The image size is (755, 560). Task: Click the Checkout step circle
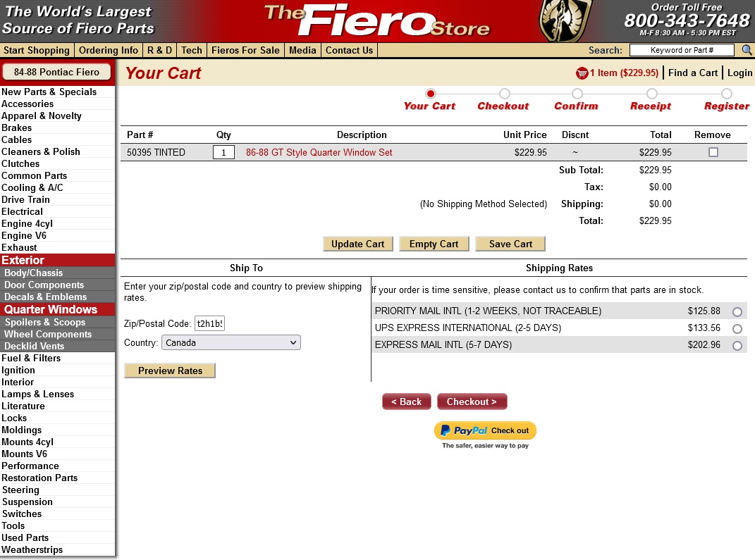(505, 94)
